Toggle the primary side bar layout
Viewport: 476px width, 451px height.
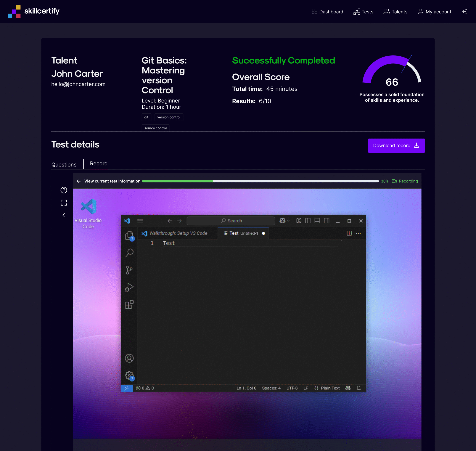pyautogui.click(x=308, y=221)
